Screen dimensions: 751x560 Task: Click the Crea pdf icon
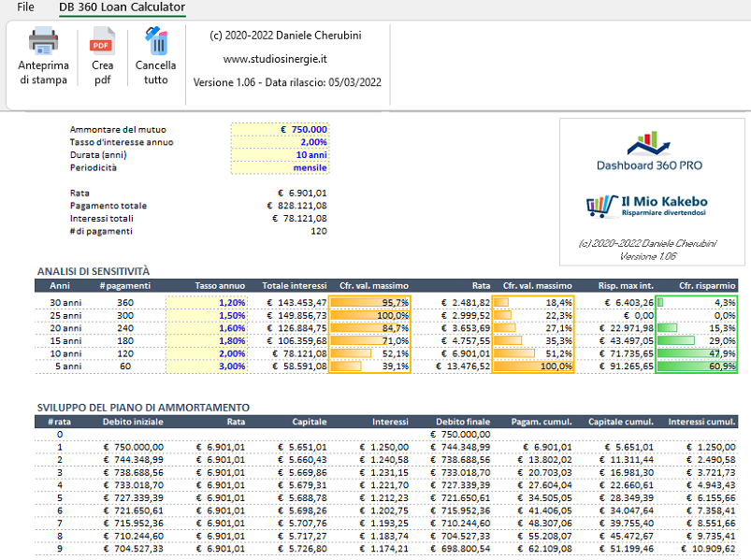pyautogui.click(x=102, y=41)
